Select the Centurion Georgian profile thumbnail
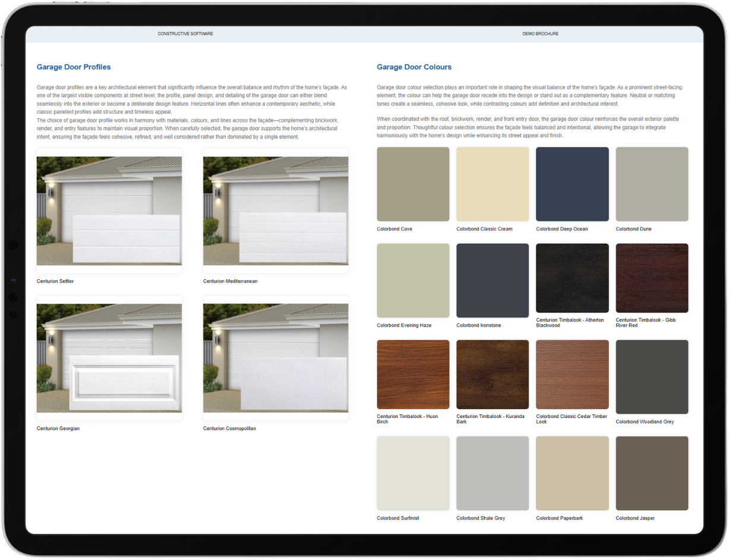The width and height of the screenshot is (730, 560). click(x=109, y=358)
